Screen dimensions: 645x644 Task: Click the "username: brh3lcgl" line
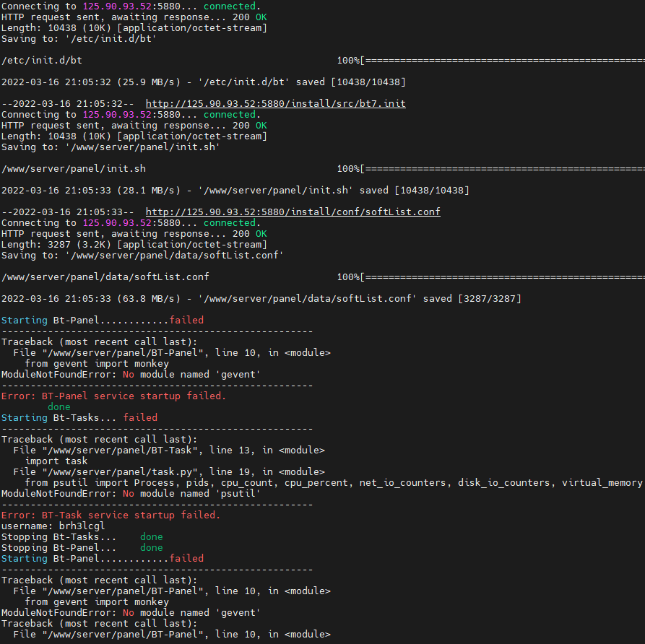[53, 526]
